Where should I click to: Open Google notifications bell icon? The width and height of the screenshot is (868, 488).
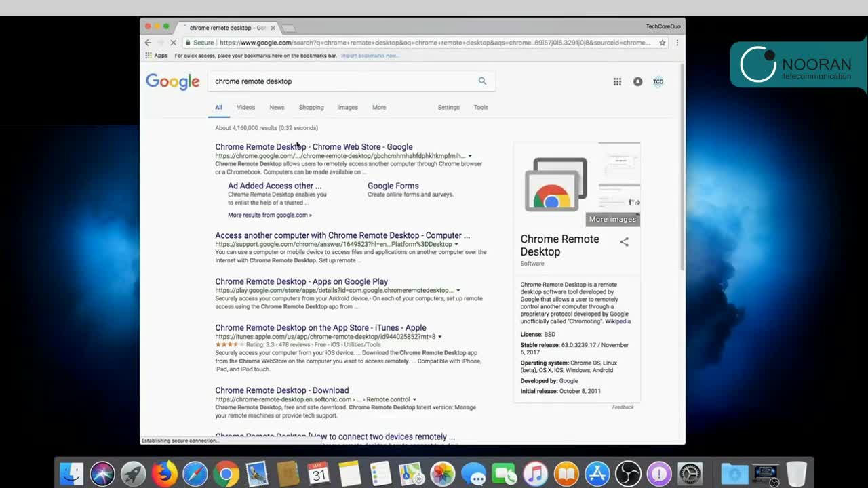[x=637, y=81]
